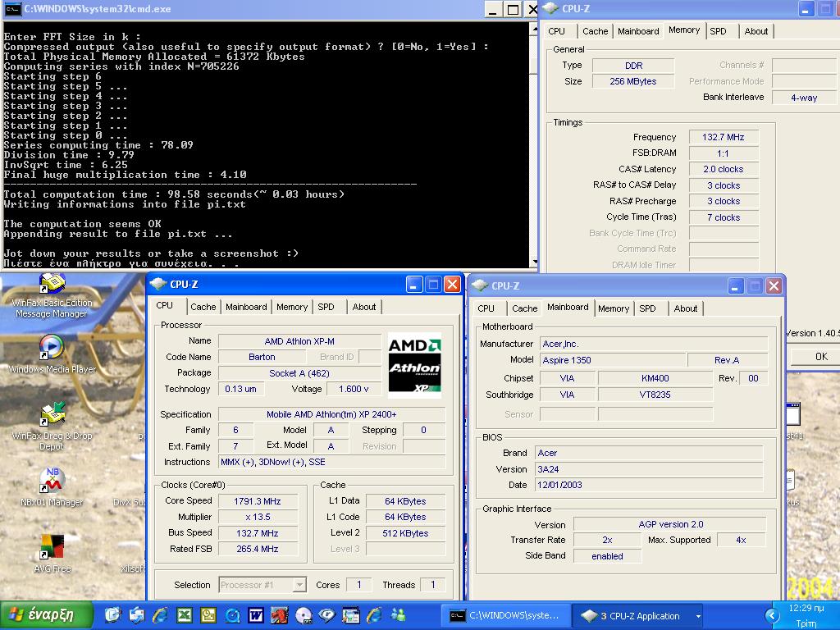
Task: Click cmd window scrollbar down arrow
Action: pyautogui.click(x=533, y=262)
